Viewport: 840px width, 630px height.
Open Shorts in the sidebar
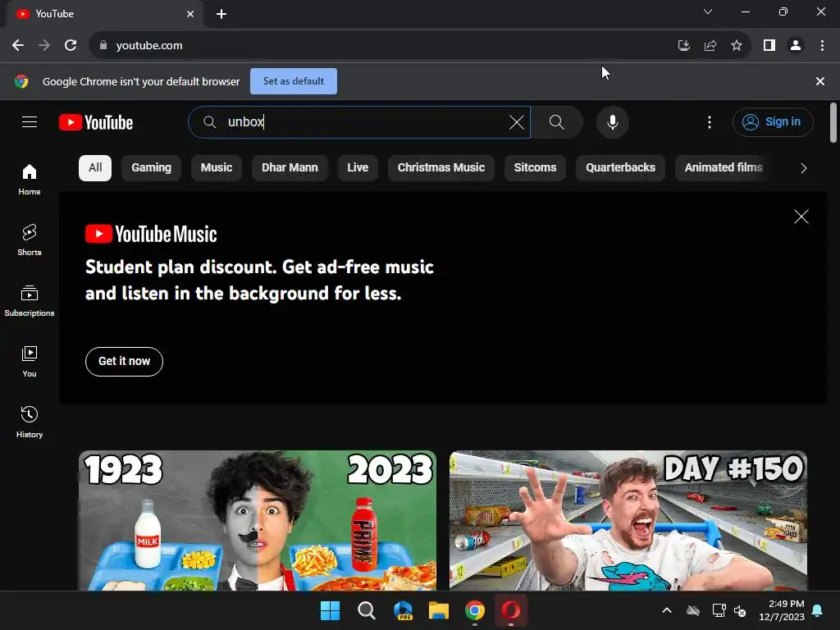(30, 240)
